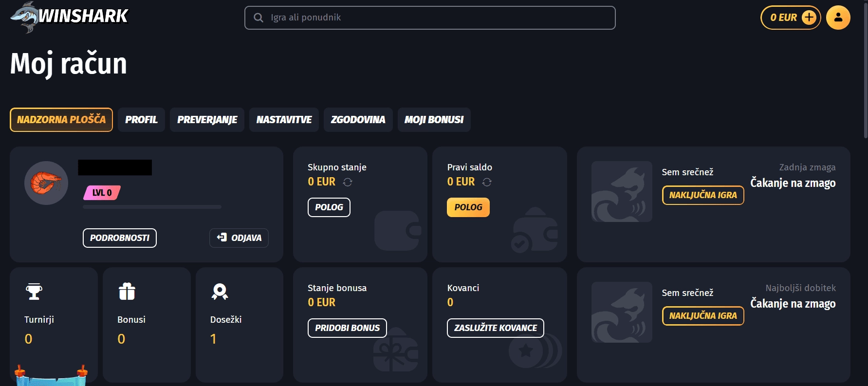
Task: Switch to the Profil tab
Action: (x=141, y=120)
